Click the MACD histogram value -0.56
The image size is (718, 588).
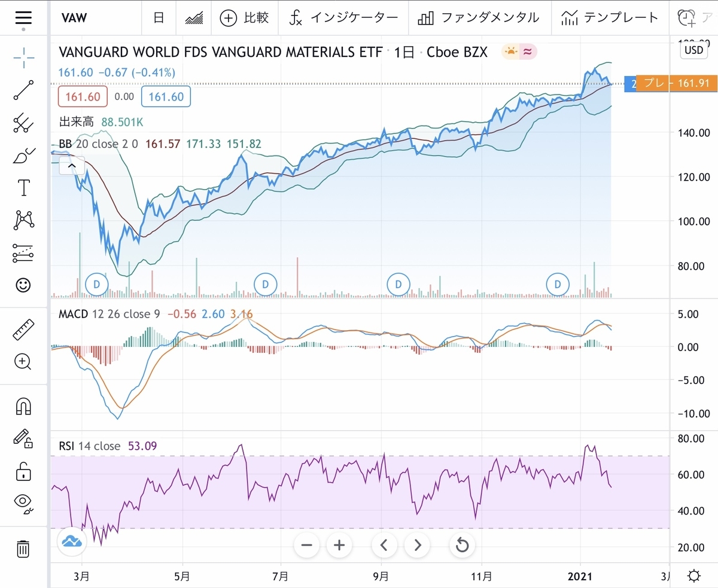181,313
